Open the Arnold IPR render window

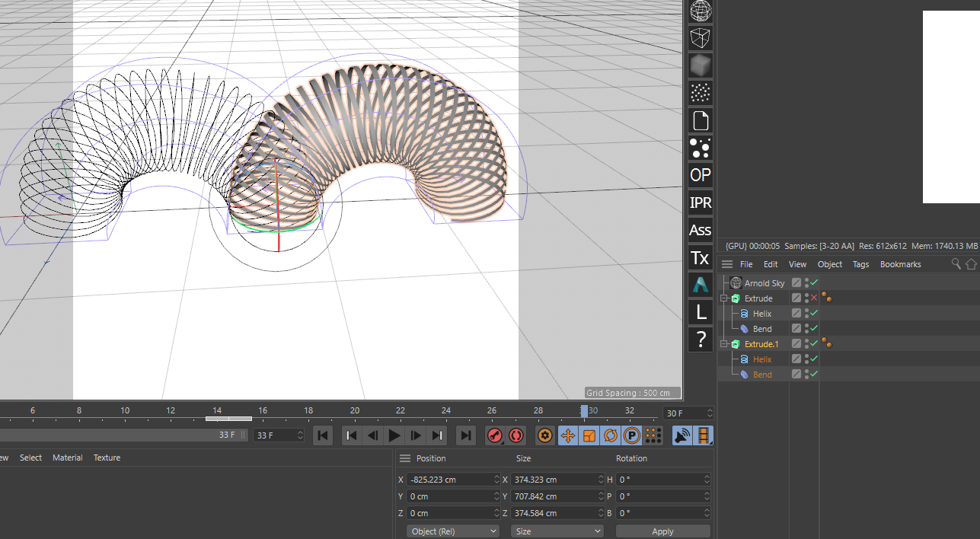[700, 203]
